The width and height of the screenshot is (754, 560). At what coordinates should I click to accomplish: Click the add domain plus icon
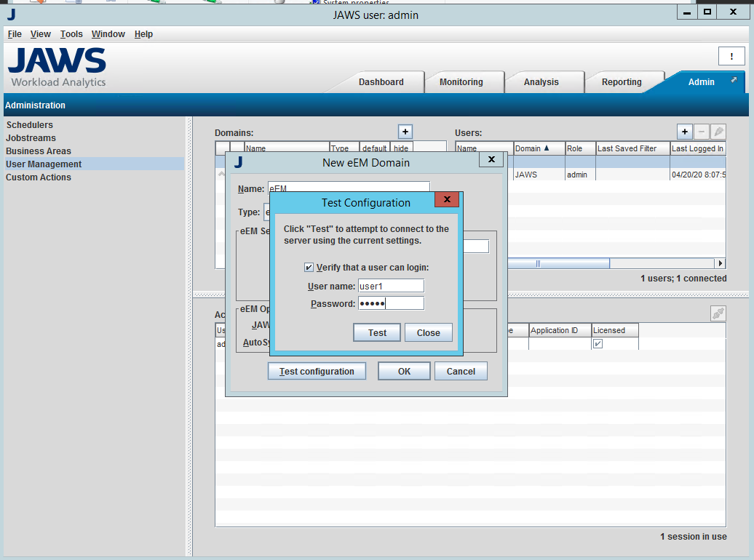coord(405,132)
